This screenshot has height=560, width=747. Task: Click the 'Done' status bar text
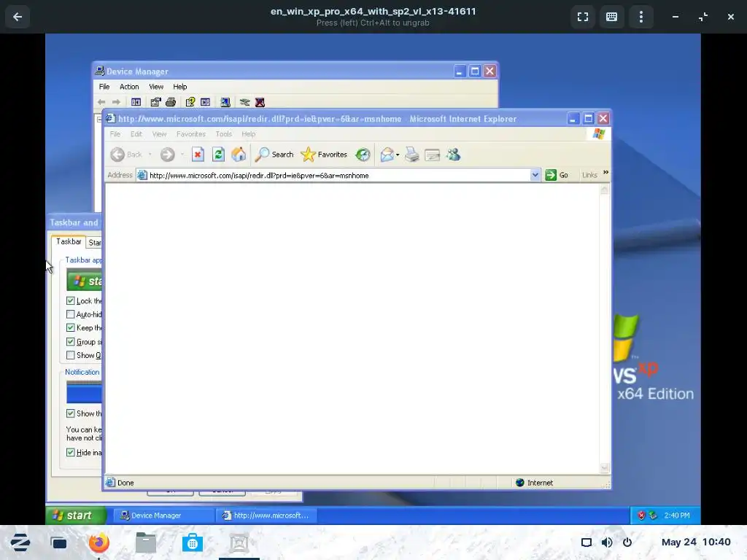point(125,483)
